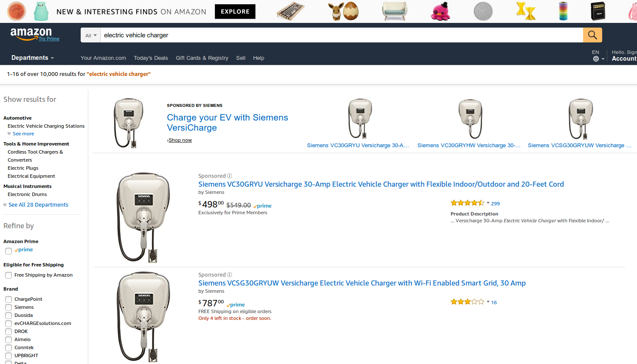Enable the Prime filter checkbox

(8, 251)
